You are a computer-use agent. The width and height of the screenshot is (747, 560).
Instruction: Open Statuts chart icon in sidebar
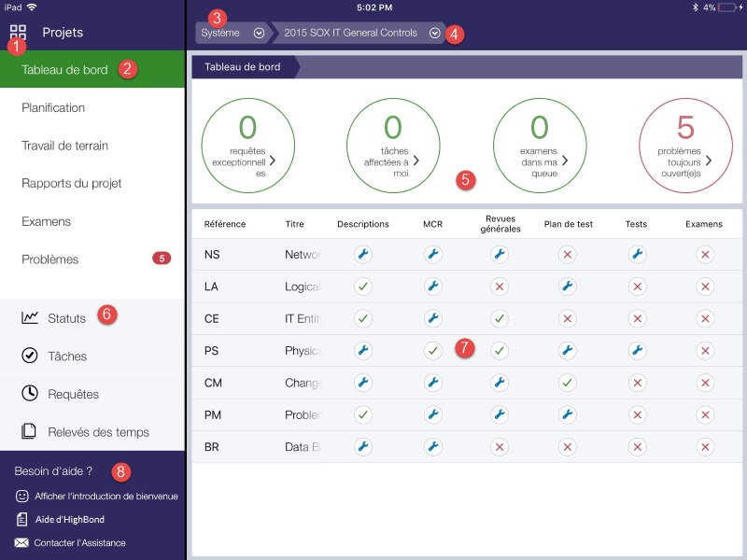(x=30, y=318)
